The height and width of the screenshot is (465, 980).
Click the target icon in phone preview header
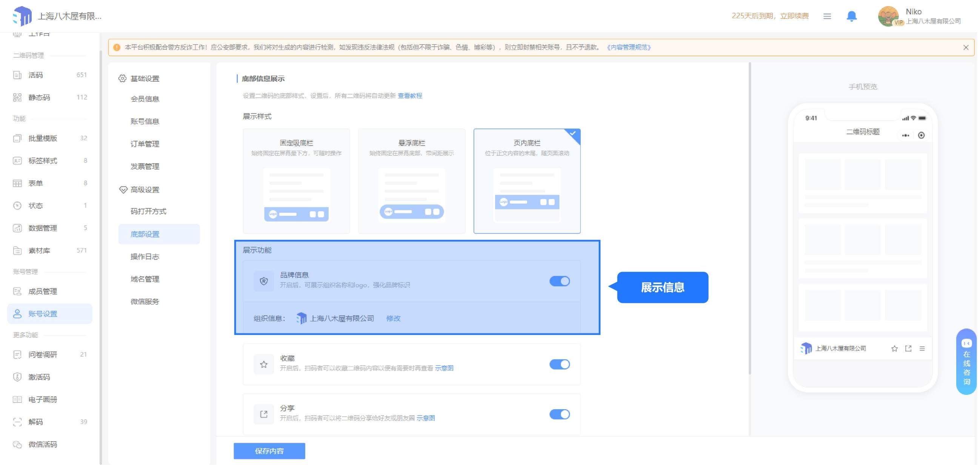921,135
